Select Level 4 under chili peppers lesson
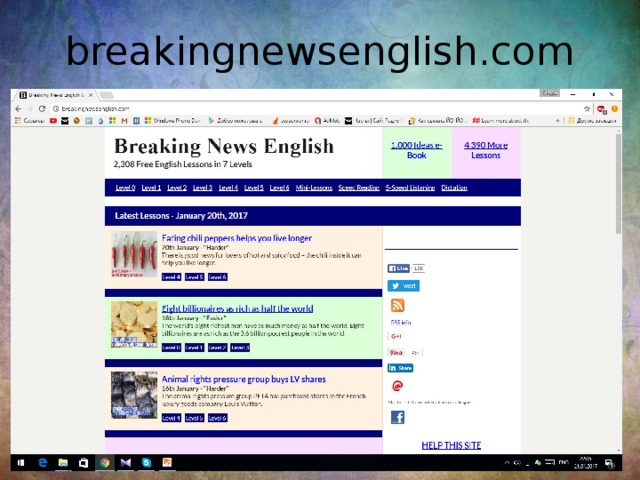Viewport: 640px width, 480px height. click(x=171, y=277)
